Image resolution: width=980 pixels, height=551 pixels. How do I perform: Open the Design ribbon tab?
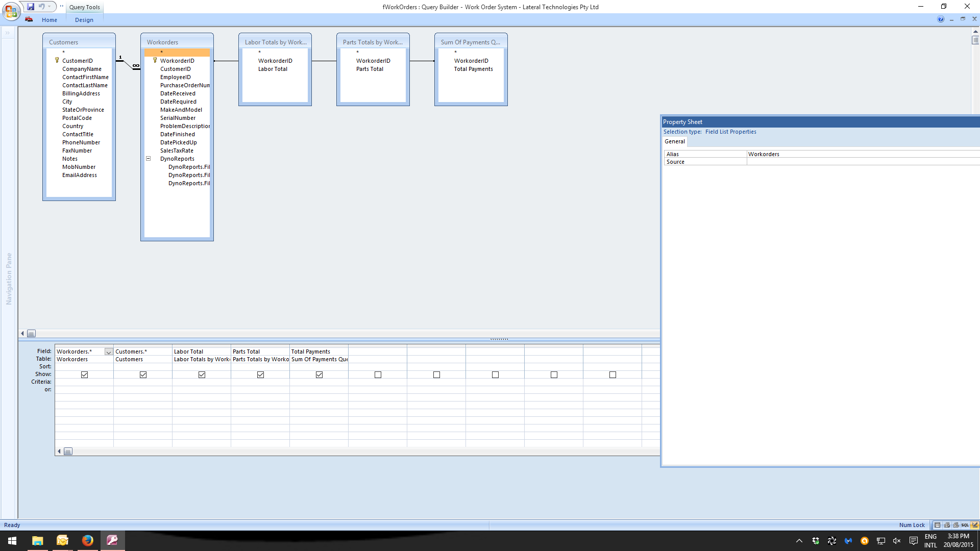tap(84, 20)
